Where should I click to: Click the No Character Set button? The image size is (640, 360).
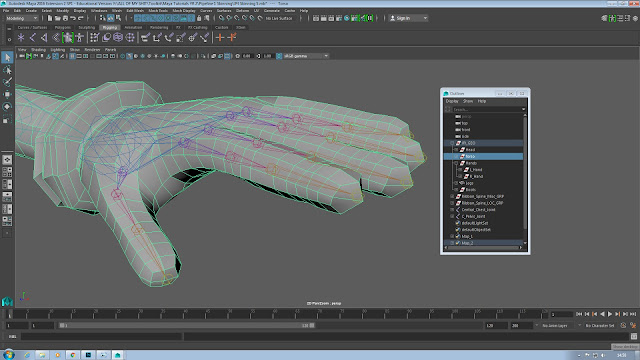click(600, 325)
